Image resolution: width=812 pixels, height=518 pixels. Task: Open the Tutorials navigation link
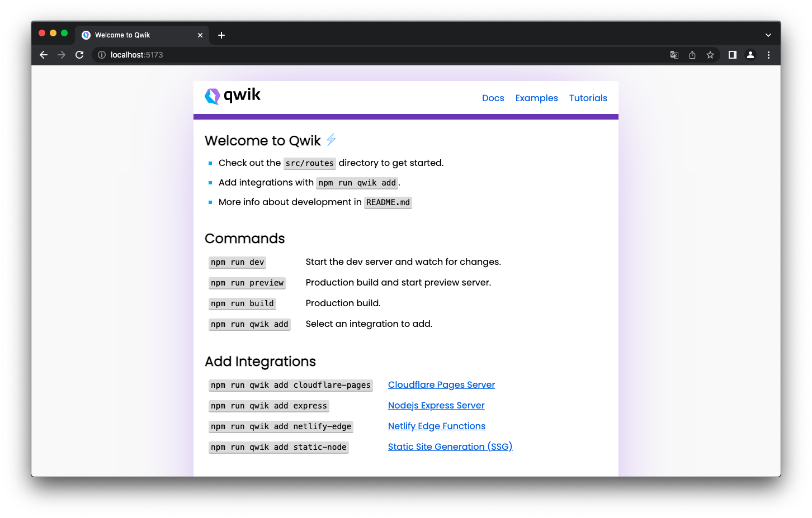pos(588,98)
